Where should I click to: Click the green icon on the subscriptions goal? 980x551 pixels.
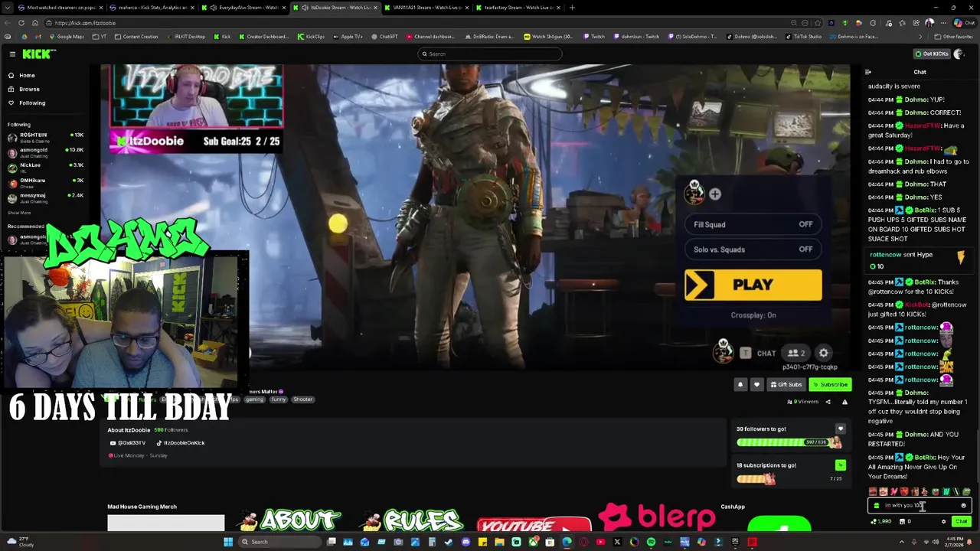click(841, 465)
